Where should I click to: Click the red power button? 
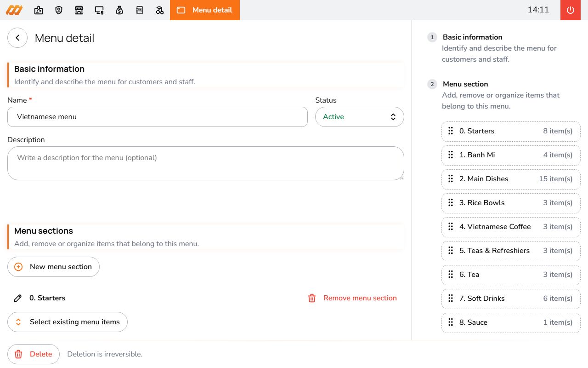point(571,10)
